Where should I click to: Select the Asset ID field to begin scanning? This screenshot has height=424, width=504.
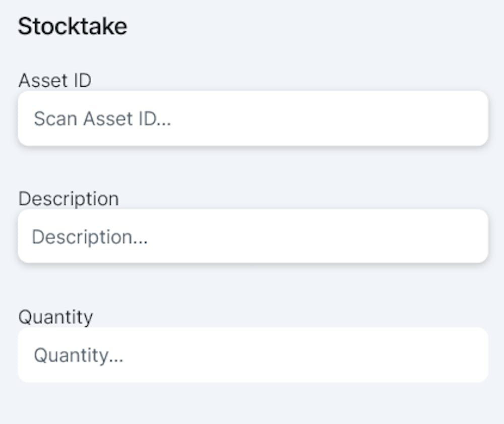[252, 118]
